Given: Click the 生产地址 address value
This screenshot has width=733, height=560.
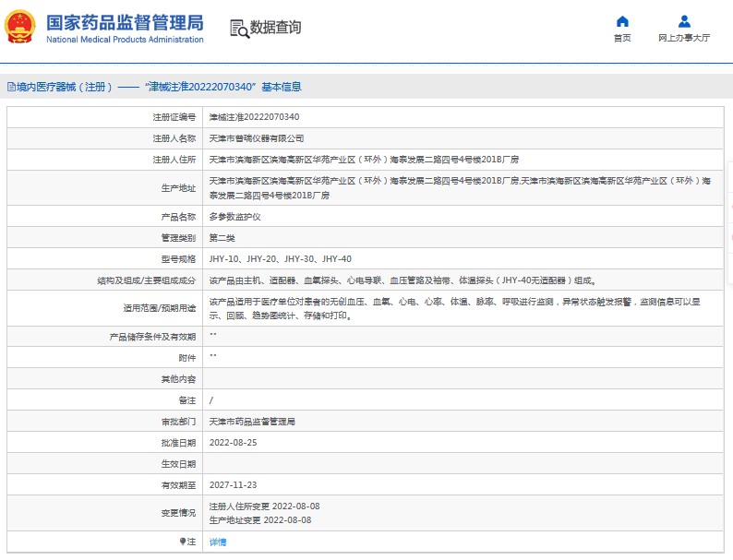Looking at the screenshot, I should 460,188.
